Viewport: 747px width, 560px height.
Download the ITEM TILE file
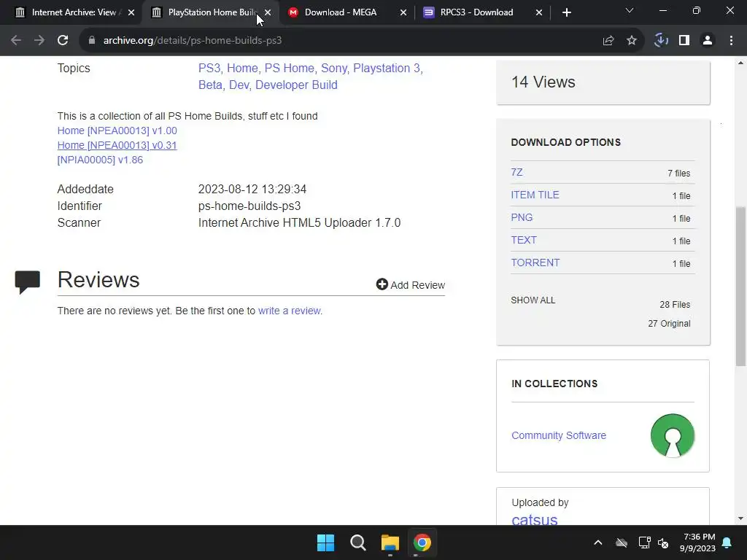[535, 195]
